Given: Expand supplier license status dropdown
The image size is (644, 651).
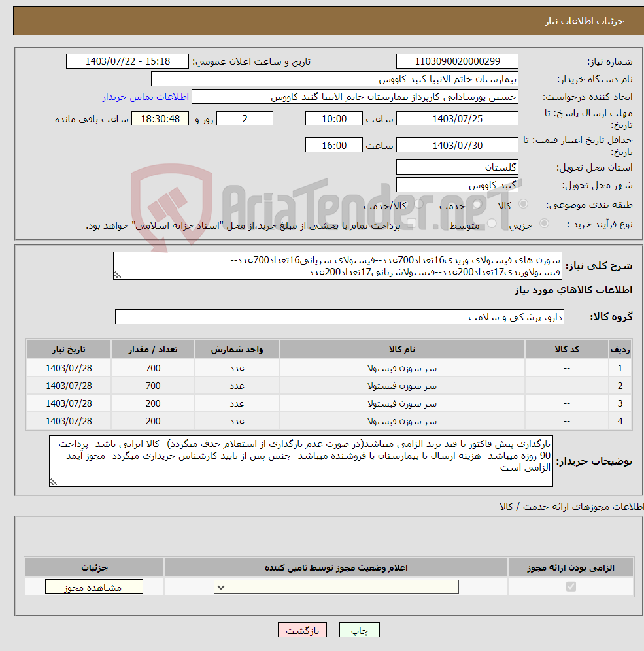Looking at the screenshot, I should point(336,587).
